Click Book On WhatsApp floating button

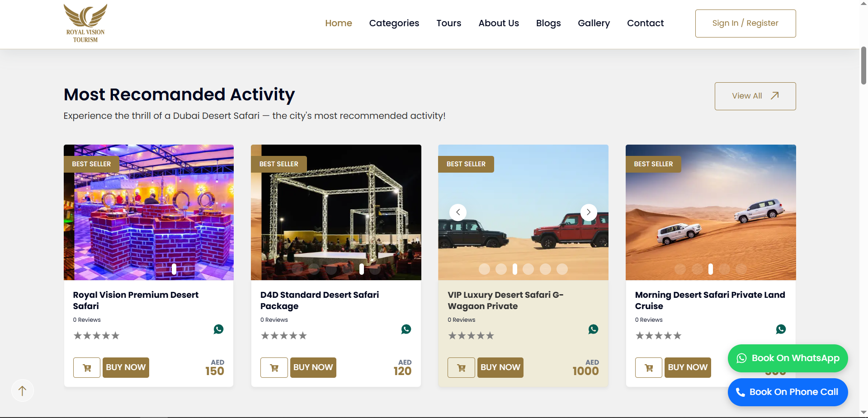[788, 358]
